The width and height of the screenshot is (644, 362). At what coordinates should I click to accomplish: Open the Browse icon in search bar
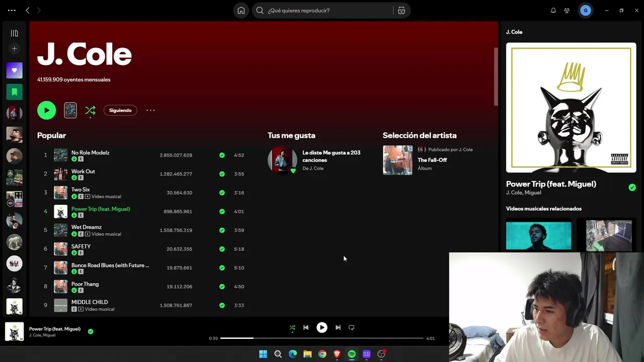coord(401,10)
